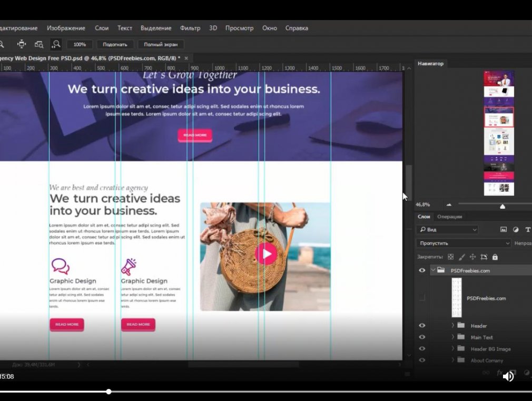Open the Изображение menu
The image size is (532, 401).
pos(66,28)
